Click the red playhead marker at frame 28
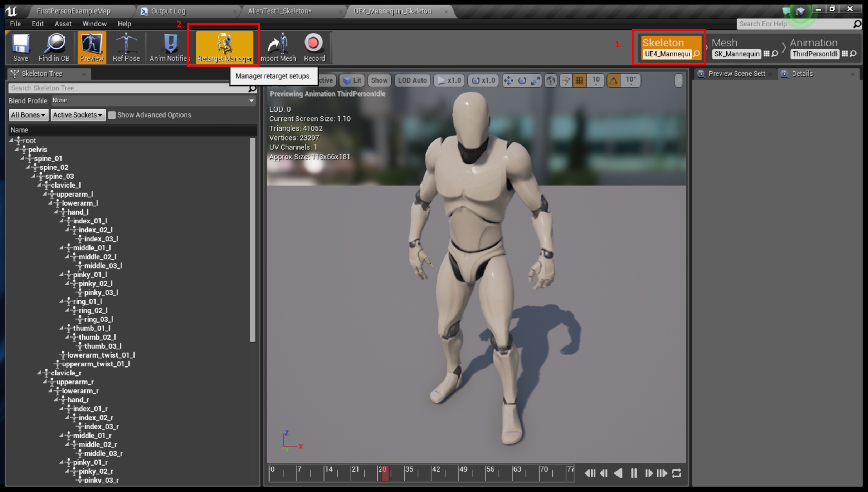Viewport: 868px width, 492px height. click(385, 473)
